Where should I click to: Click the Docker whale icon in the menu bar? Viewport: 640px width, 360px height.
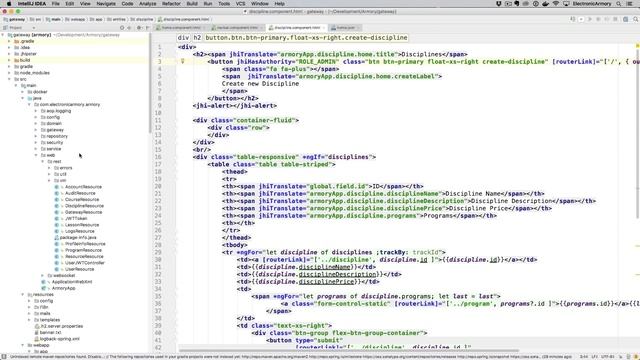(545, 4)
